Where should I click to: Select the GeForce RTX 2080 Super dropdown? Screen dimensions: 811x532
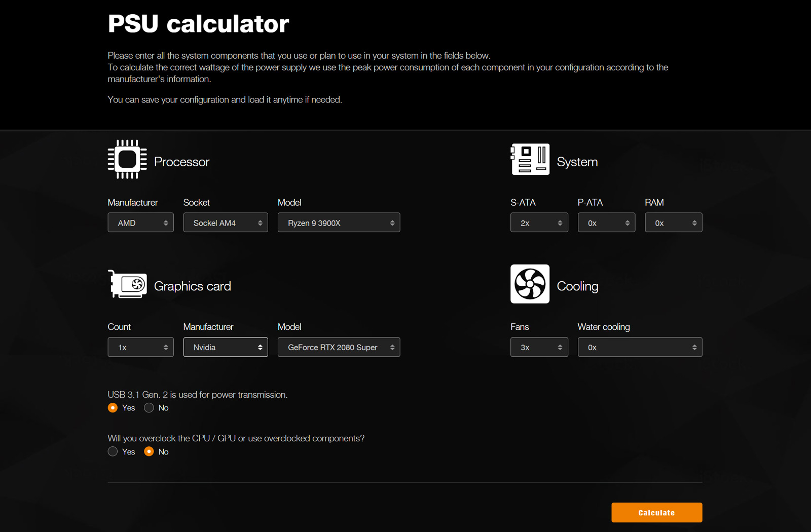(x=339, y=347)
